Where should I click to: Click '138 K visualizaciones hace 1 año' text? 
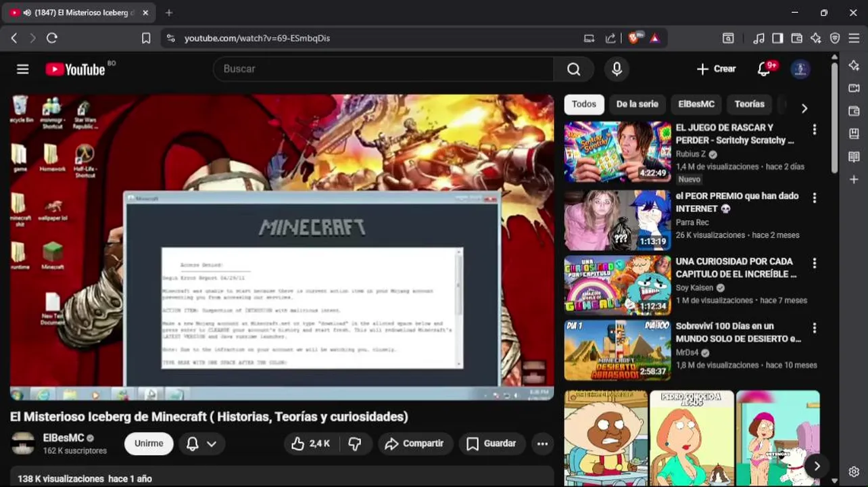(85, 479)
